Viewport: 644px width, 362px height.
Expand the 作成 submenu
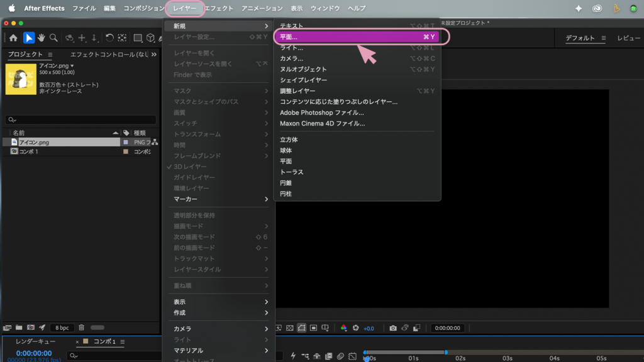click(218, 313)
